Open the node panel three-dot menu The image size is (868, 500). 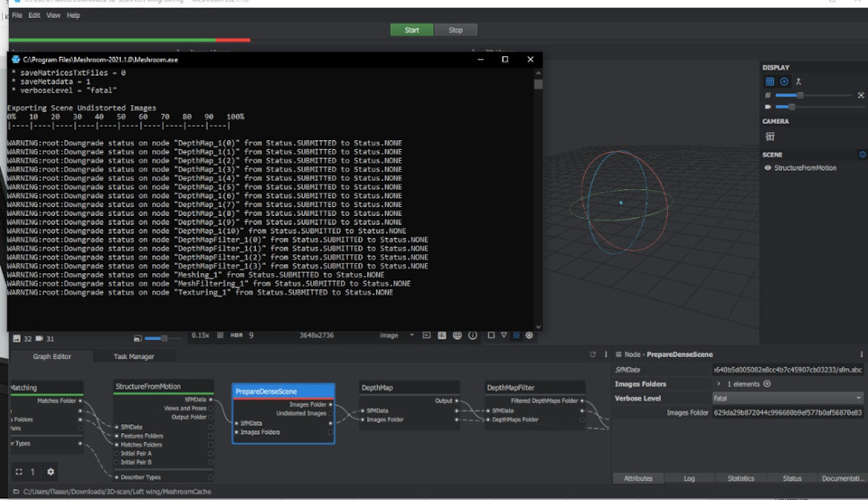point(862,354)
